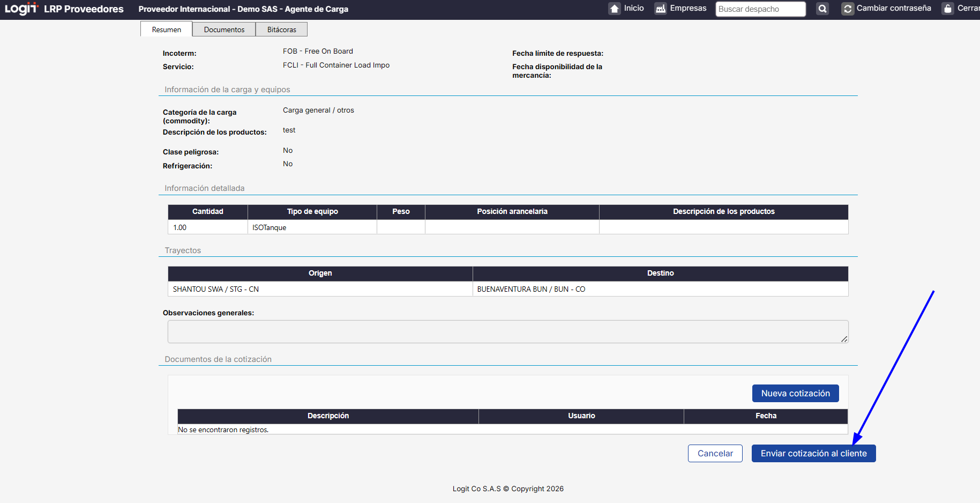The height and width of the screenshot is (503, 980).
Task: Click the 'No se encontraron registros.' row
Action: pos(513,430)
